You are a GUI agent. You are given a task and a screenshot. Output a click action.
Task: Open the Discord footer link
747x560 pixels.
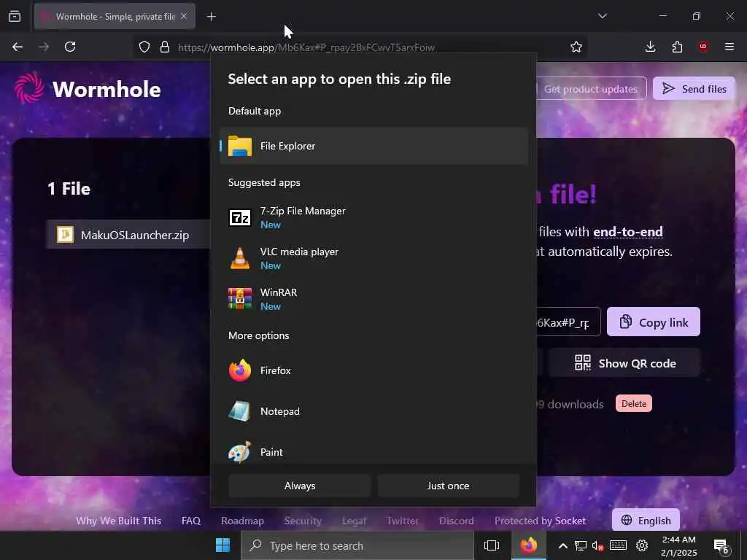[x=457, y=521]
